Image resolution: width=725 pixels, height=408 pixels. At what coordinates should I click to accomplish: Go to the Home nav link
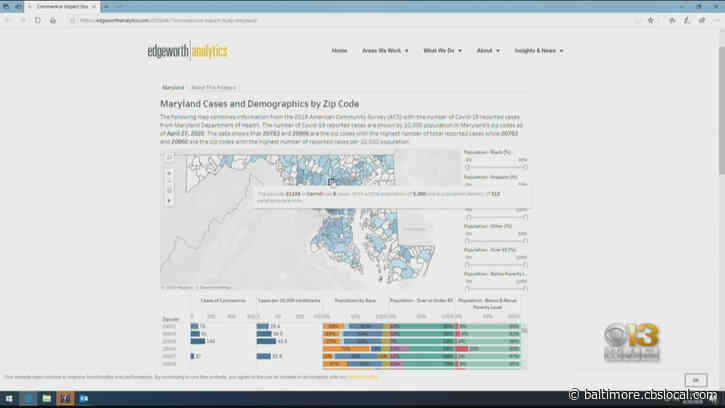tap(339, 50)
